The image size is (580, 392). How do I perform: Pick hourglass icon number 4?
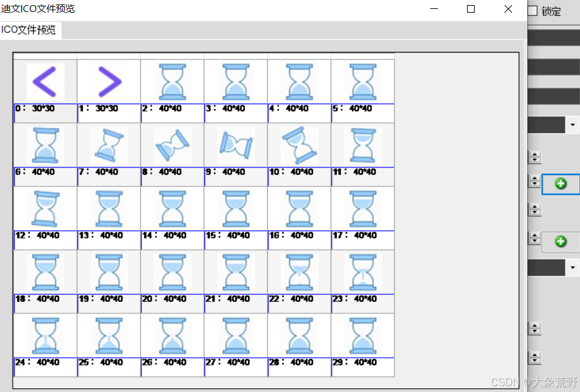coord(300,82)
